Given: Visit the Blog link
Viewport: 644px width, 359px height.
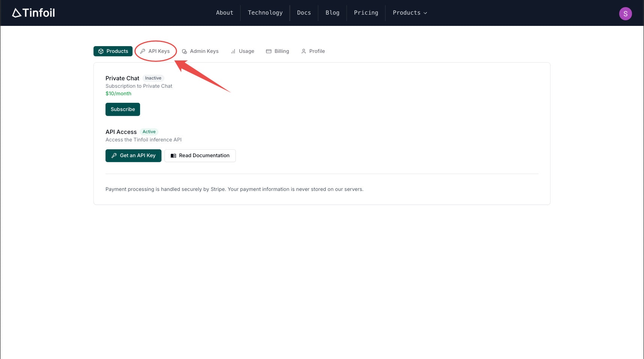Looking at the screenshot, I should tap(332, 13).
